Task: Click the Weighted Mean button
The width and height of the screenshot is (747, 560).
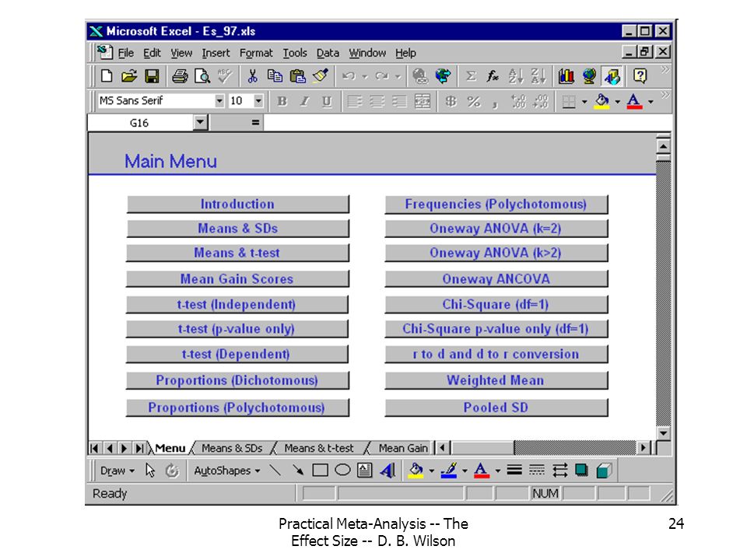Action: [x=496, y=380]
